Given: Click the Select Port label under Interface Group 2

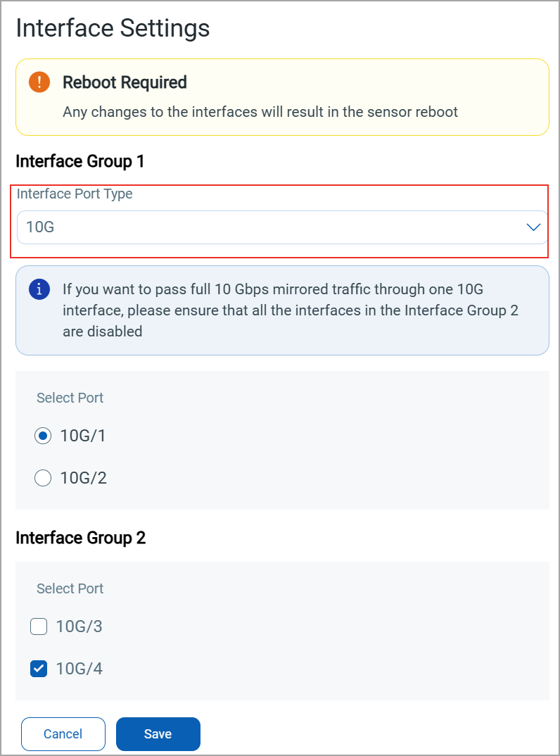Looking at the screenshot, I should click(x=70, y=588).
